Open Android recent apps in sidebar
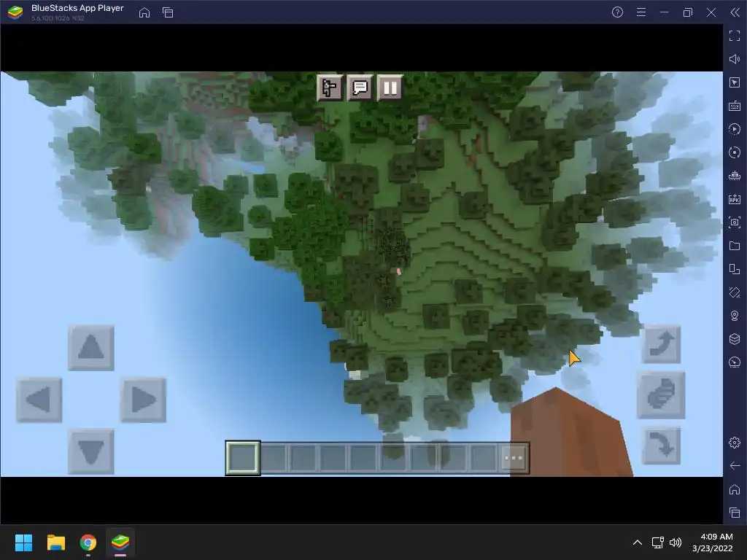 tap(735, 513)
